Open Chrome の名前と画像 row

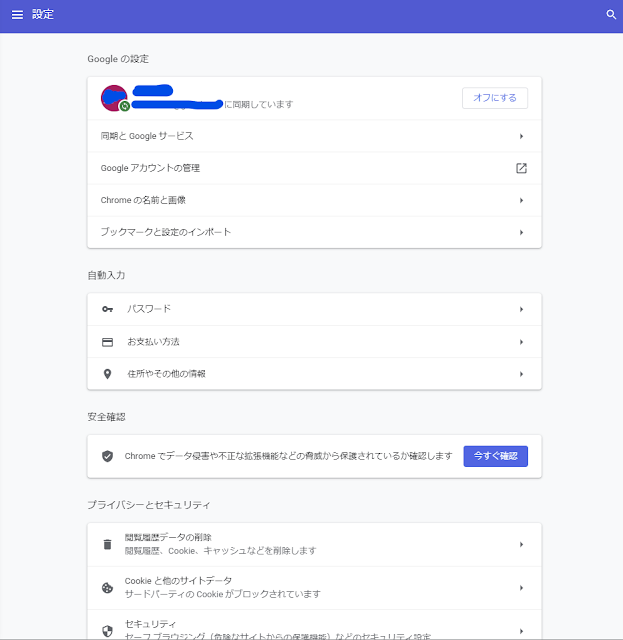(314, 200)
